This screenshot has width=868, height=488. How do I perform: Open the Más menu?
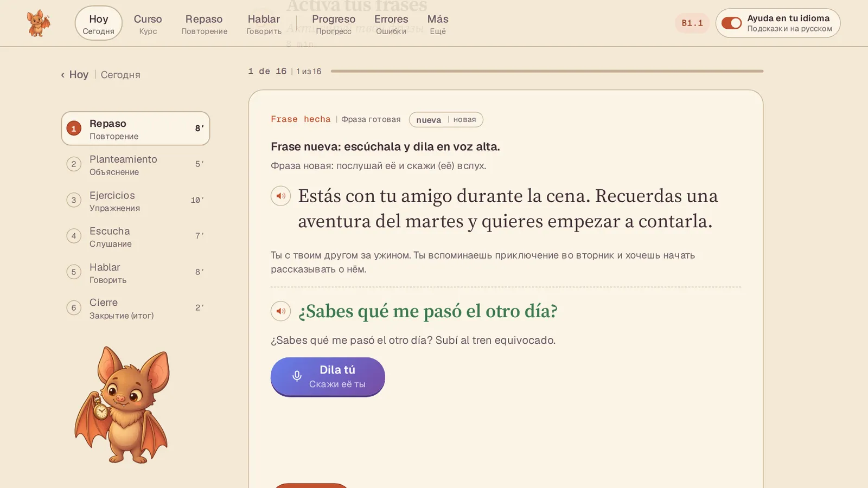point(438,24)
